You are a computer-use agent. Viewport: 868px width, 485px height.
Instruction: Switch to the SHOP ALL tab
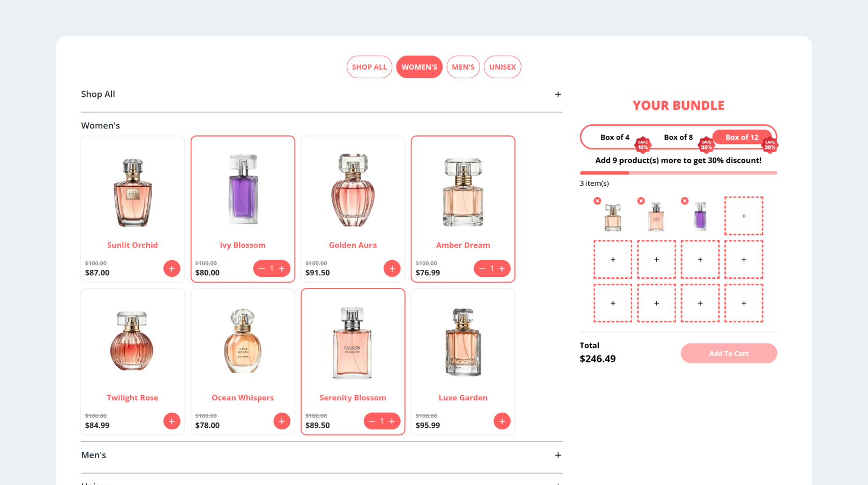(369, 67)
